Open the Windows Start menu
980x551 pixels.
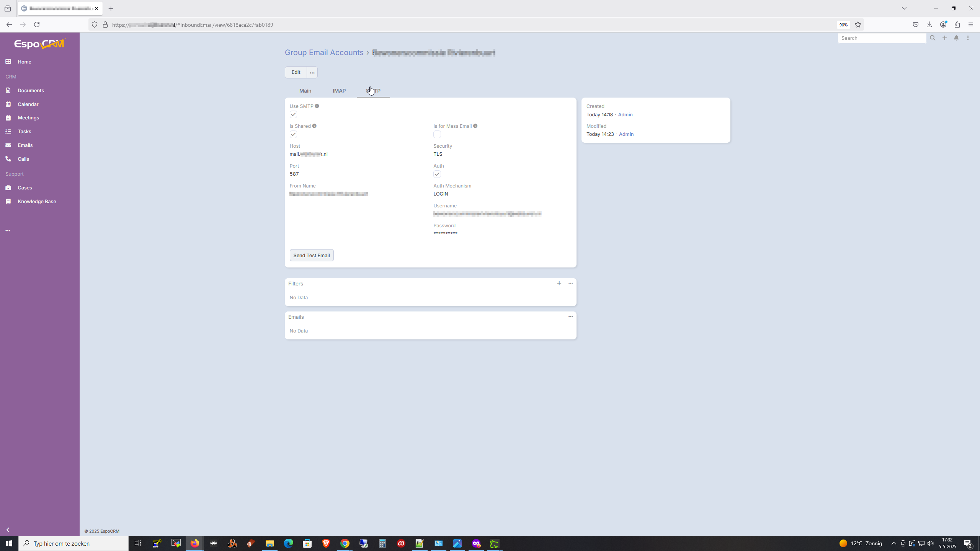point(9,543)
